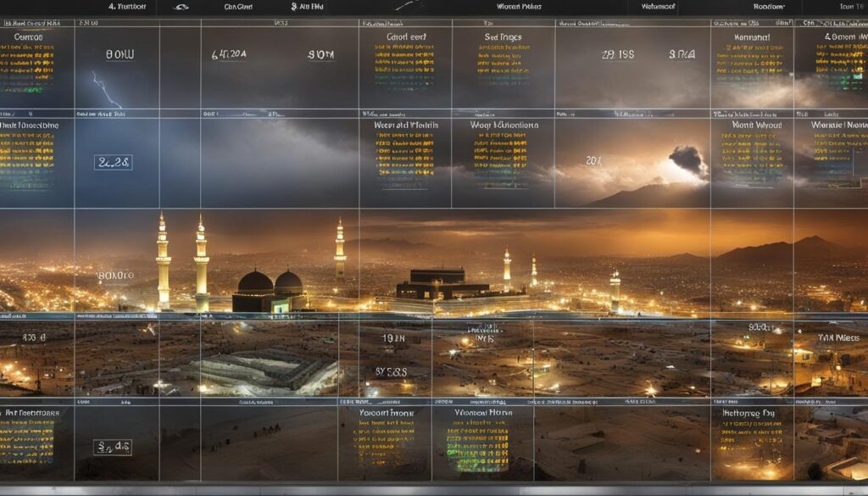Screen dimensions: 868x496
Task: Click the '8Y 5SS' value over the city
Action: (391, 372)
